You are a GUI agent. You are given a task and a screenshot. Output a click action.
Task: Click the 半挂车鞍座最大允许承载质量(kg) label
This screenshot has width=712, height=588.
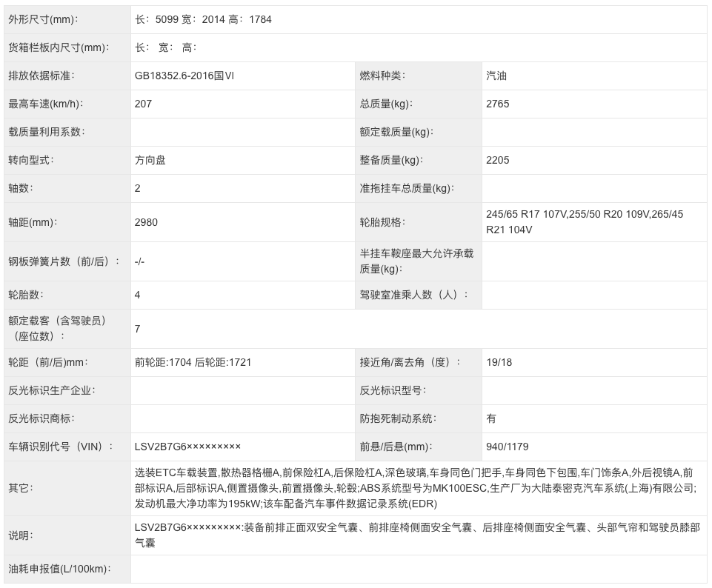pos(416,261)
